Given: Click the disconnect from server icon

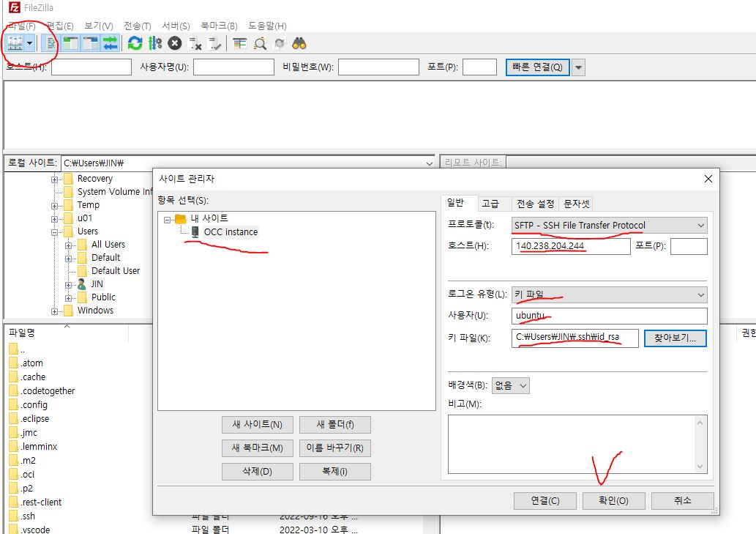Looking at the screenshot, I should point(195,43).
